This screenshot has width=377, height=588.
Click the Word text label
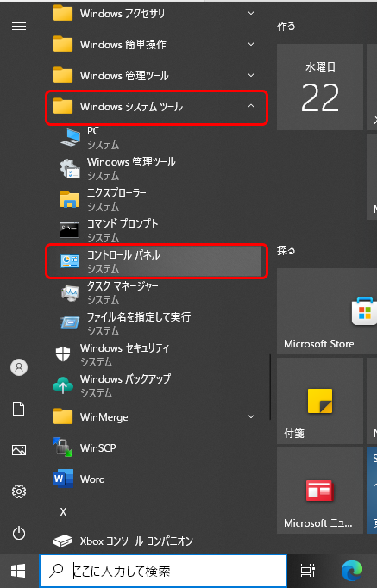[92, 479]
